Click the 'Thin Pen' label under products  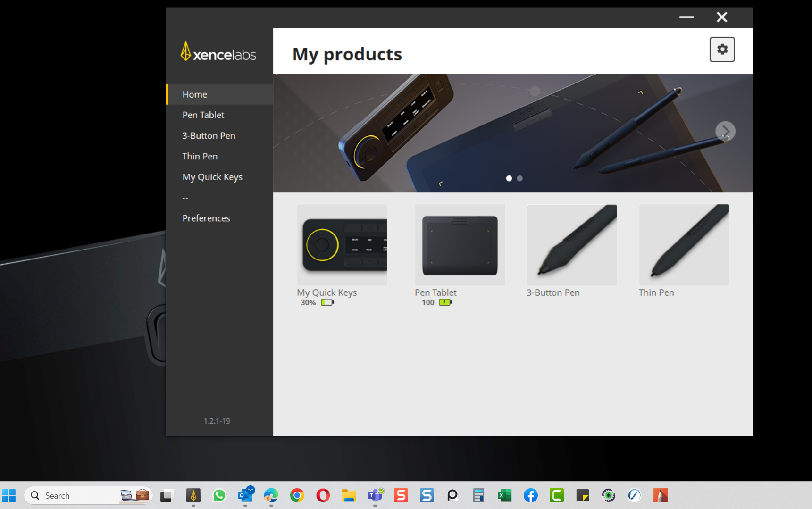(656, 292)
